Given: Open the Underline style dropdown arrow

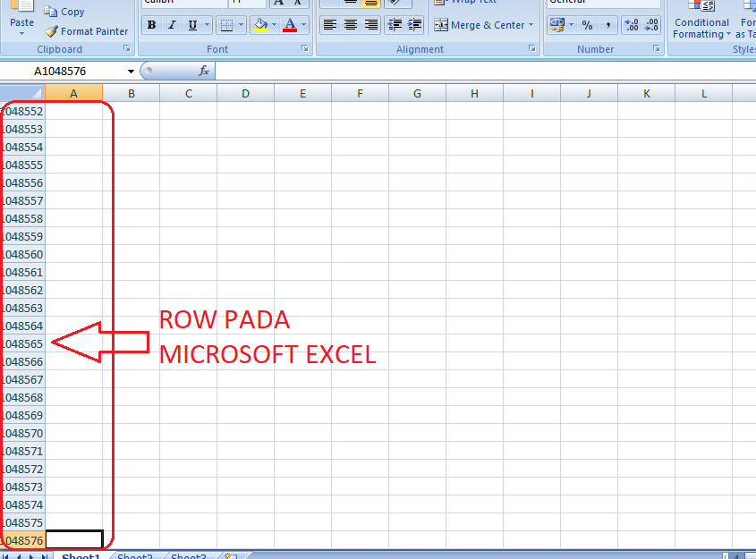Looking at the screenshot, I should (207, 25).
